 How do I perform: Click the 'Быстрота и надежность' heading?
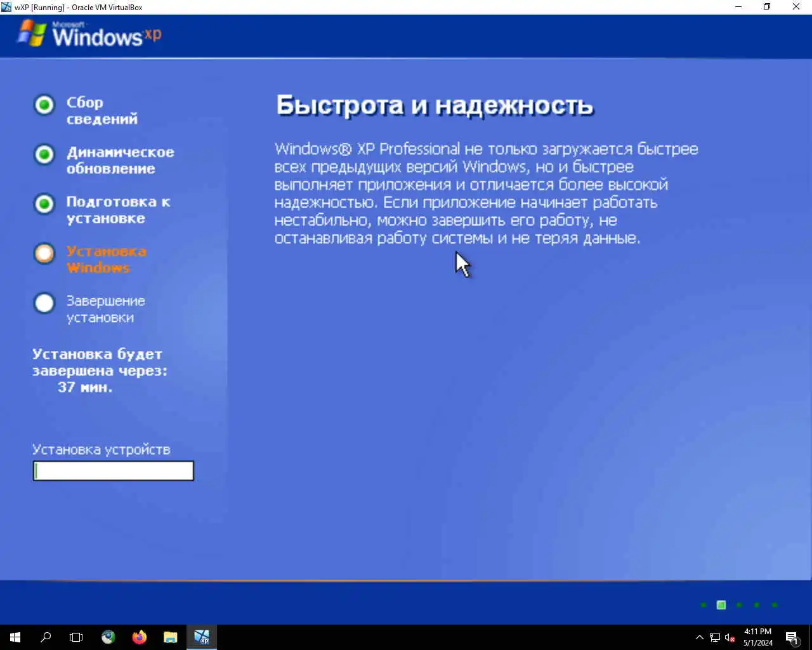(x=435, y=105)
